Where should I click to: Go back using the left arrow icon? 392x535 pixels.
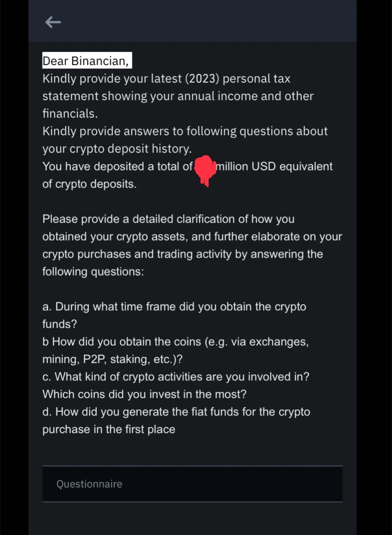tap(53, 22)
